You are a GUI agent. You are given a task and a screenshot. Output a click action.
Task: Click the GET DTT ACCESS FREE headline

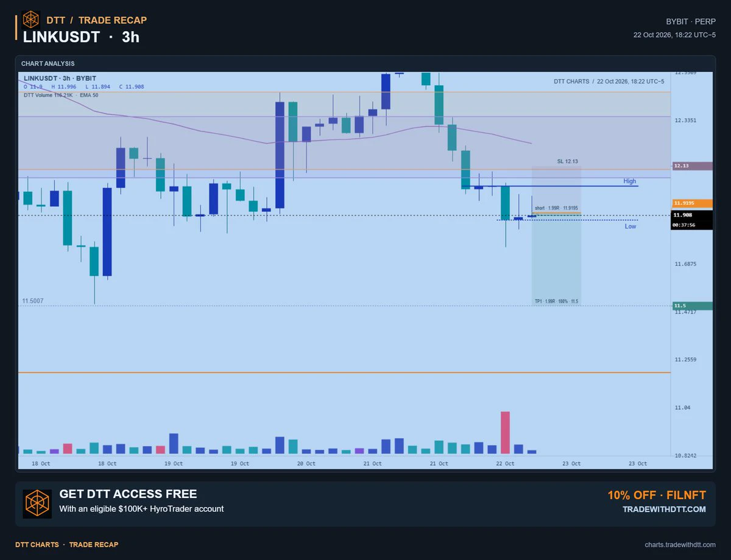[128, 494]
